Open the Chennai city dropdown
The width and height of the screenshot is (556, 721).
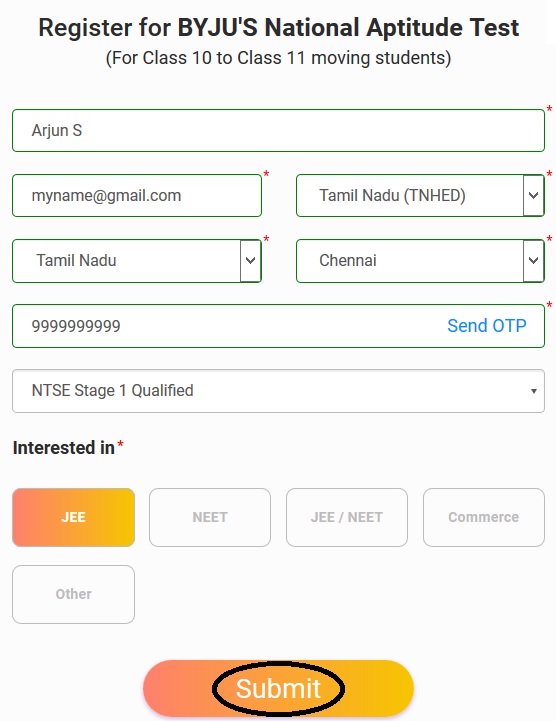(x=420, y=261)
